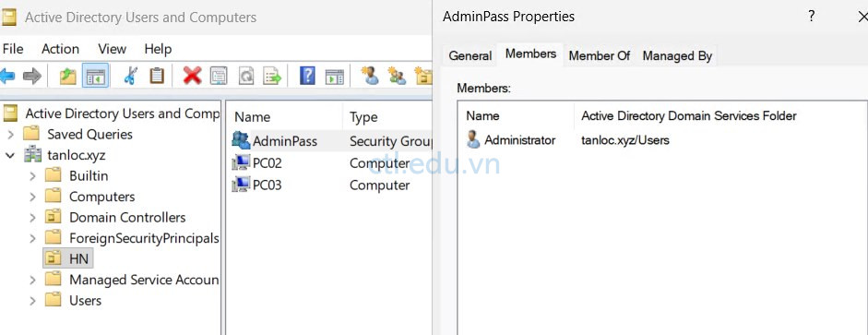Expand the Computers container
This screenshot has height=335, width=868.
[32, 197]
